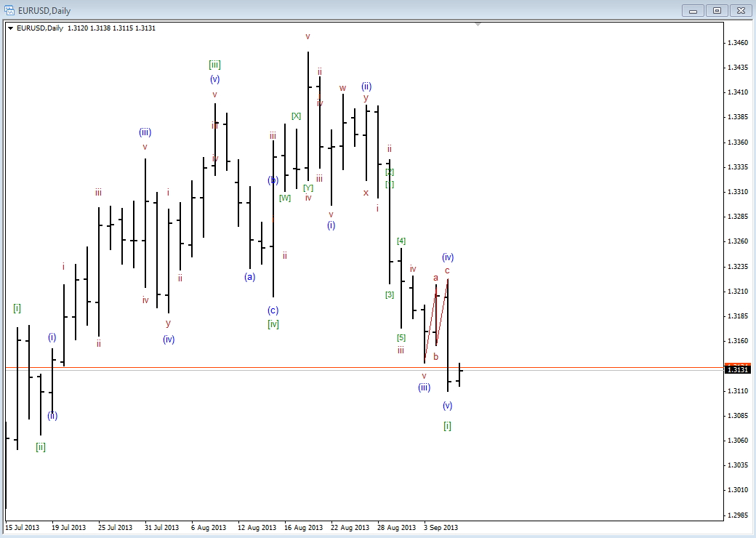Viewport: 756px width, 538px height.
Task: Click the 1.3185 price axis label
Action: click(x=738, y=316)
